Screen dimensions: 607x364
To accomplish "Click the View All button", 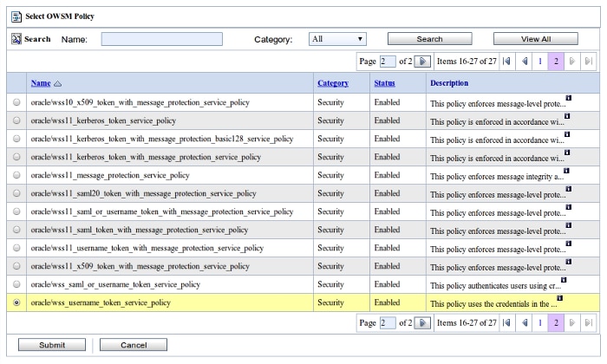I will 535,39.
